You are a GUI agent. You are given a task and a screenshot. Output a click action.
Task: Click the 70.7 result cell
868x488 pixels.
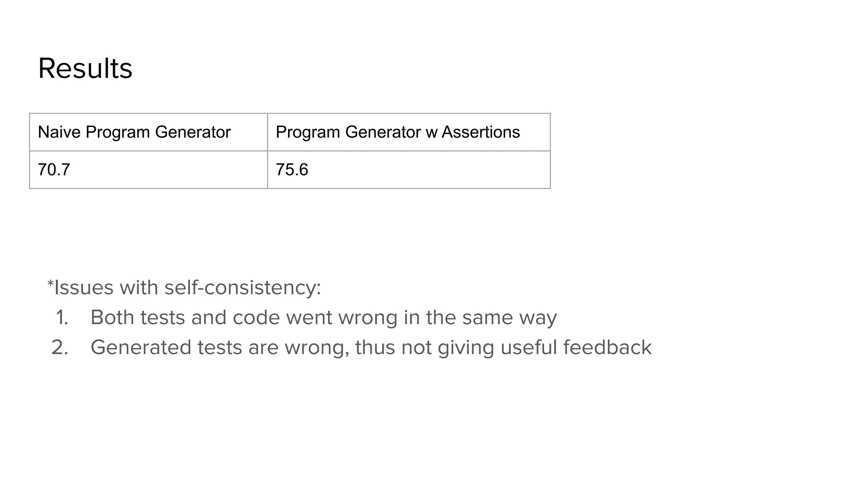tap(148, 169)
